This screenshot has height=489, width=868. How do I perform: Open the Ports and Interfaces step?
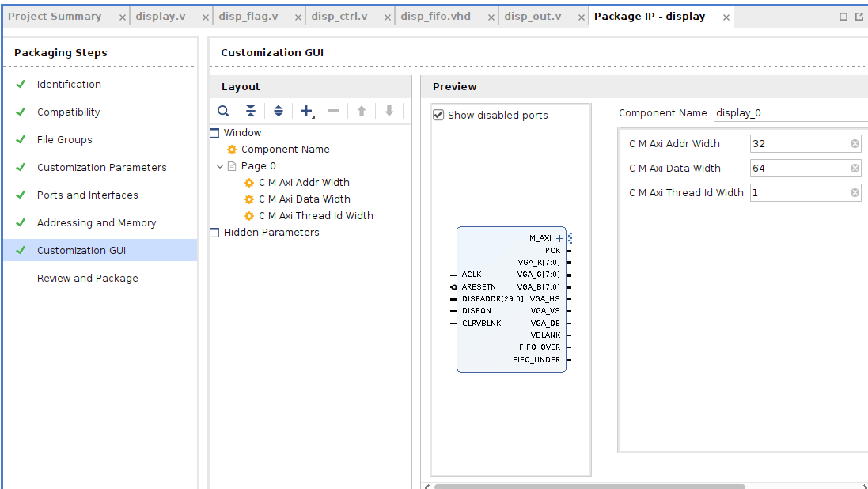click(88, 195)
